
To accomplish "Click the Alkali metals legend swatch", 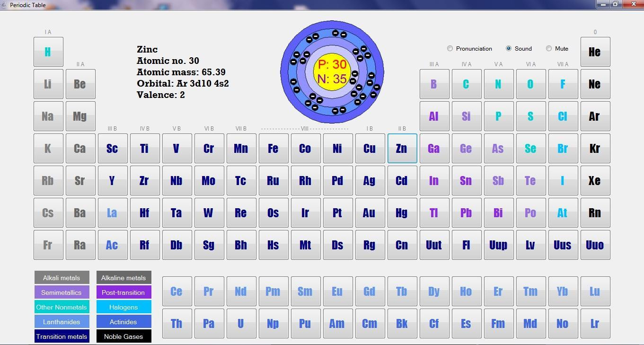I will pos(62,278).
